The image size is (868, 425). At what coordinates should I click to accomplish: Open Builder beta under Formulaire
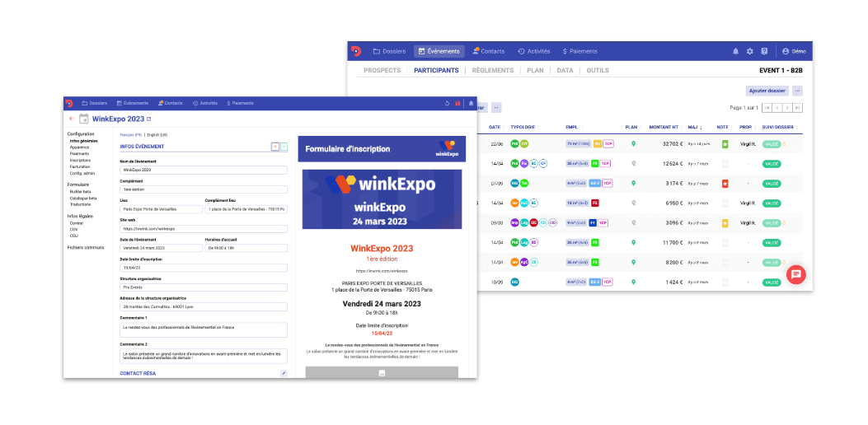point(82,191)
